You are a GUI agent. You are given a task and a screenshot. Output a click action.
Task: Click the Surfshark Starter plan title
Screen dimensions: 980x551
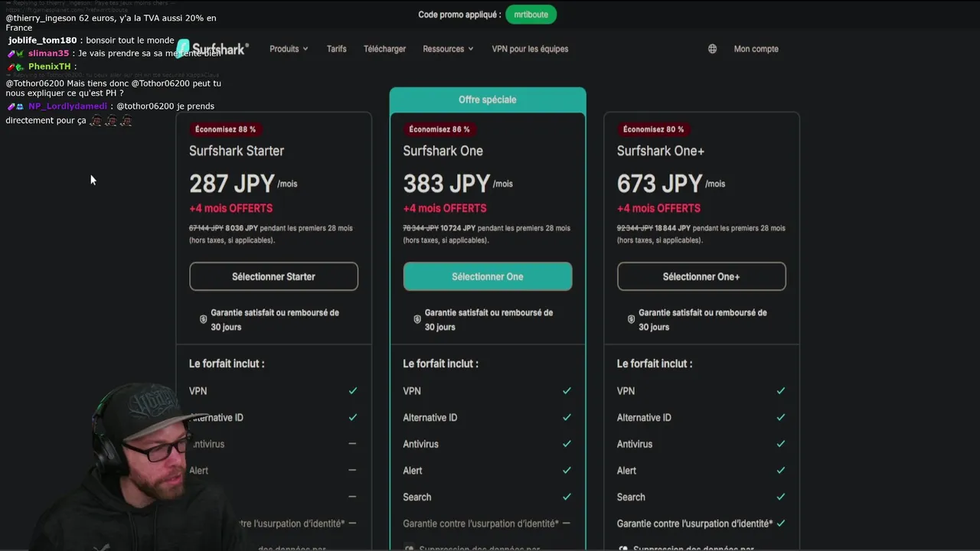237,151
